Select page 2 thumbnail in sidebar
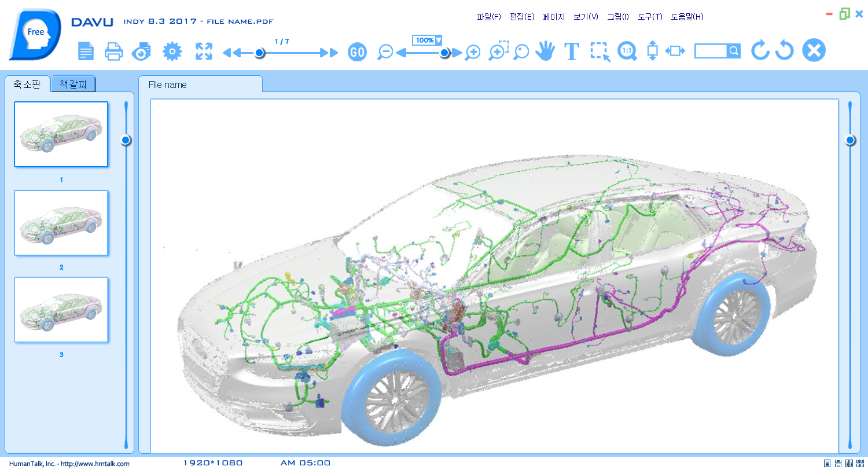Screen dimensions: 868x470 point(61,223)
